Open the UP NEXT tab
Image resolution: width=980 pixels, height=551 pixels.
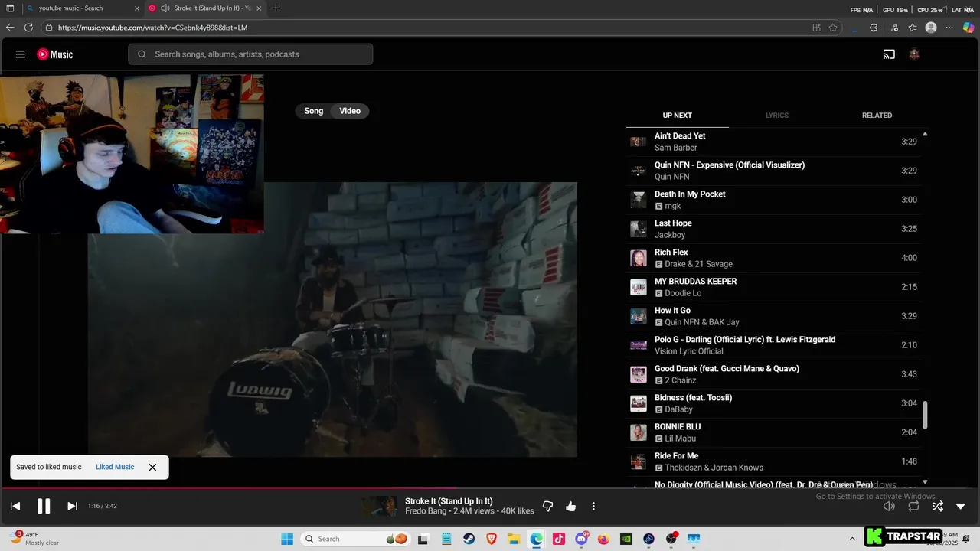[x=677, y=116]
